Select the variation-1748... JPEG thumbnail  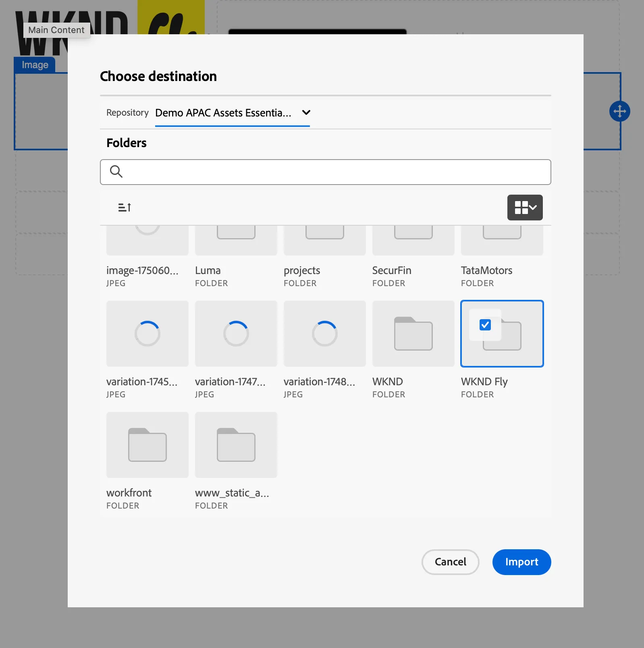[325, 334]
